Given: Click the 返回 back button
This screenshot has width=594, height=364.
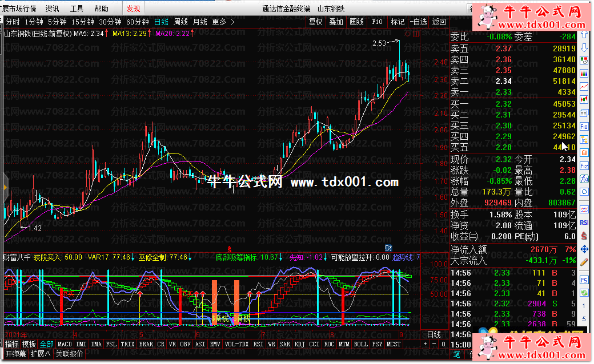Looking at the screenshot, I should pos(439,22).
